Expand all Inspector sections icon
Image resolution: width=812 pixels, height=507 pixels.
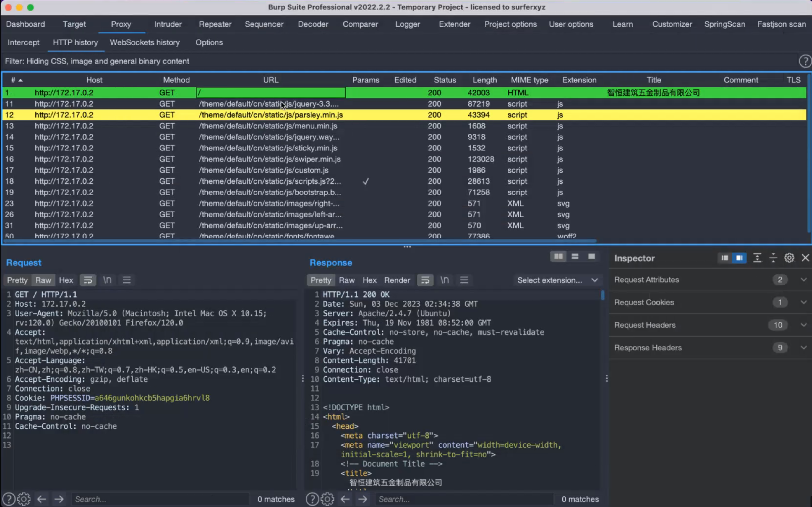tap(757, 258)
